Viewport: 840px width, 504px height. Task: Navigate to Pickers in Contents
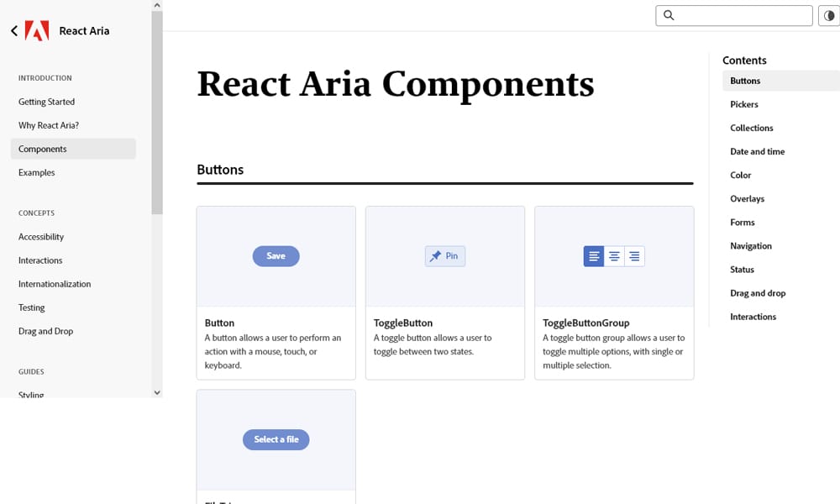click(x=743, y=104)
